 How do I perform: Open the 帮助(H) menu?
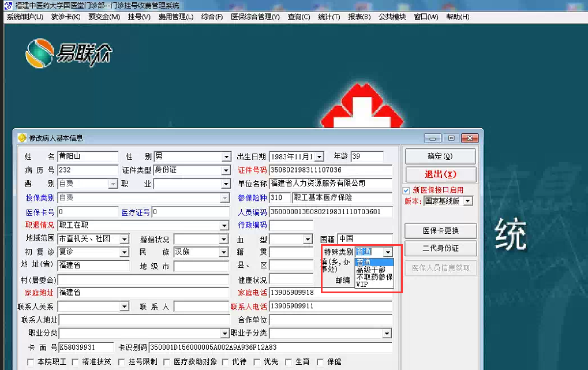pyautogui.click(x=458, y=17)
